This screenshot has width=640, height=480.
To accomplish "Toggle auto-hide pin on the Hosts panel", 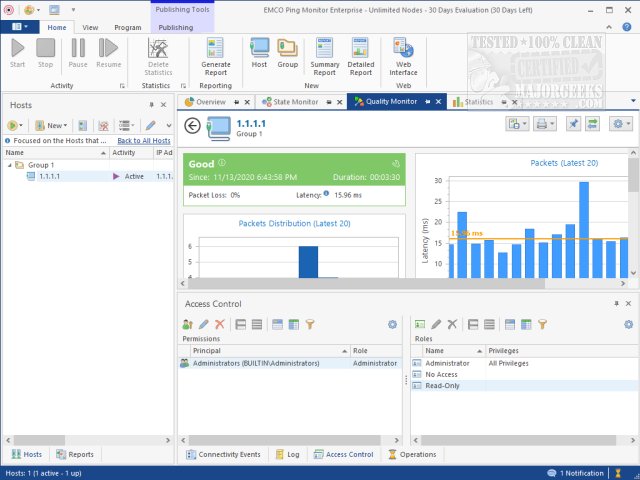I will [x=153, y=104].
